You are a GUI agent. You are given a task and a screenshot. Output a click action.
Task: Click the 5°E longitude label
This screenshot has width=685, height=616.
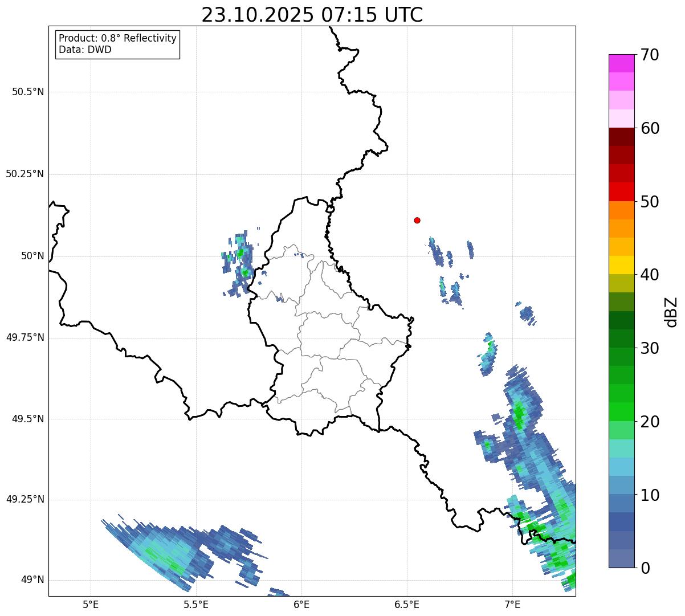(91, 604)
